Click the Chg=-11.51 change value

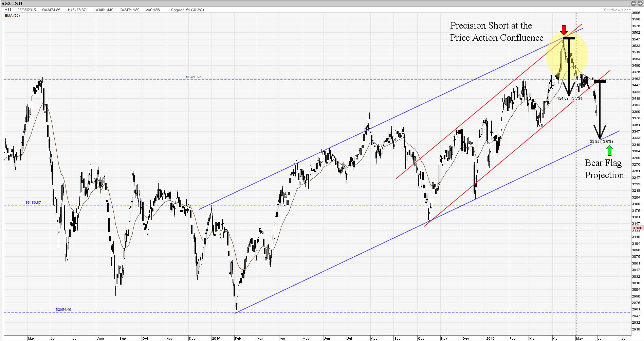(x=187, y=10)
